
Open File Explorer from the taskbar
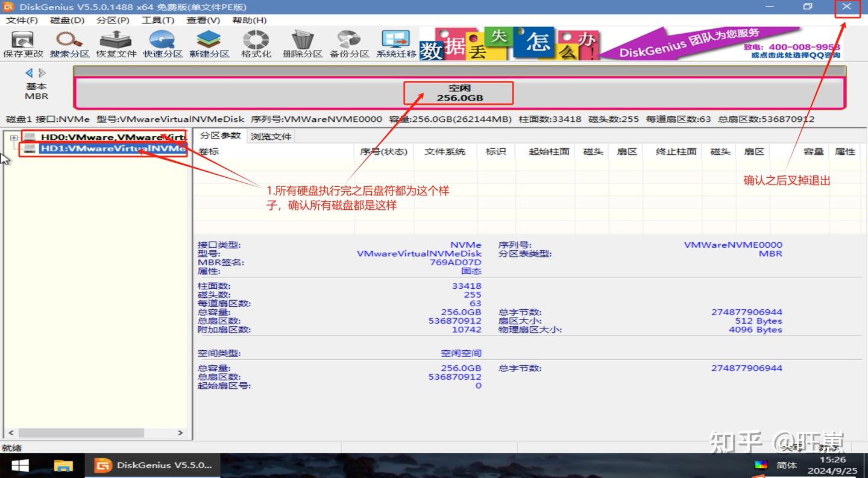pos(63,465)
